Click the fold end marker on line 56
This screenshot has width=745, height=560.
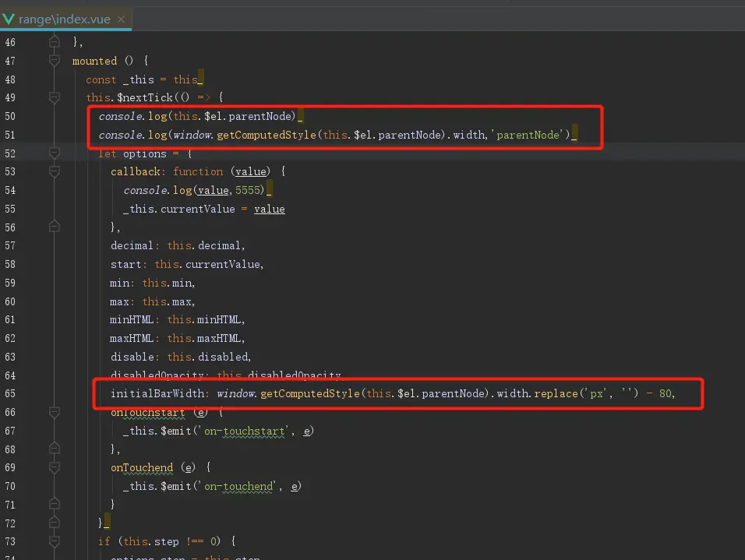(54, 227)
